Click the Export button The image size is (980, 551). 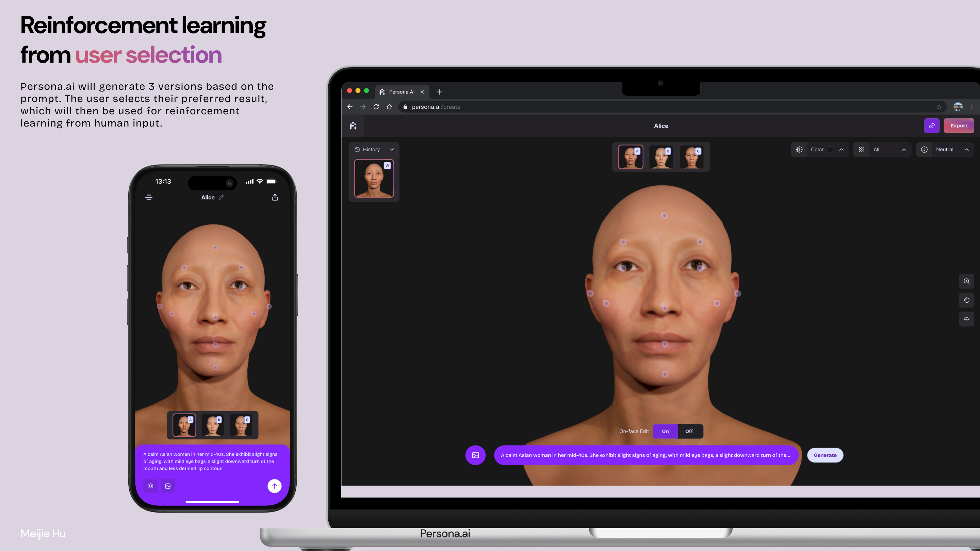pos(959,126)
